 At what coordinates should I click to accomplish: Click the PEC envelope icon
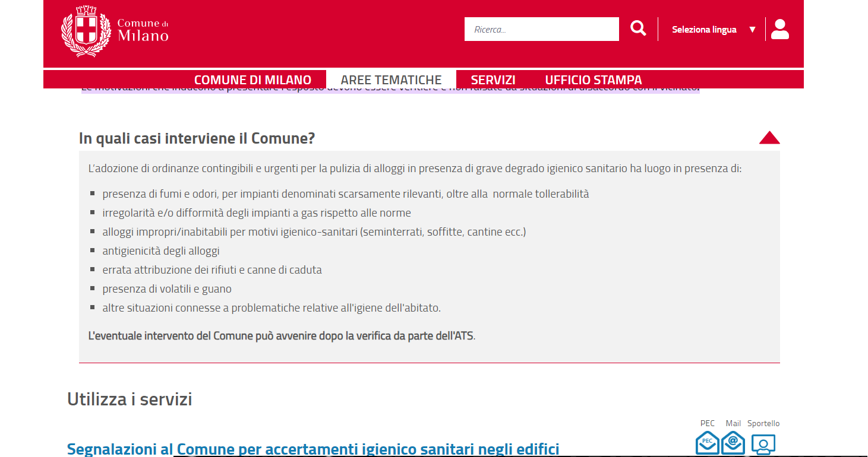[708, 443]
